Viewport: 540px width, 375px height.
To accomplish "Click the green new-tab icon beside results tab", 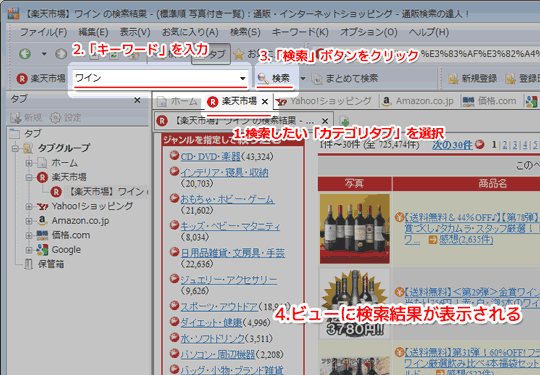I will 344,121.
